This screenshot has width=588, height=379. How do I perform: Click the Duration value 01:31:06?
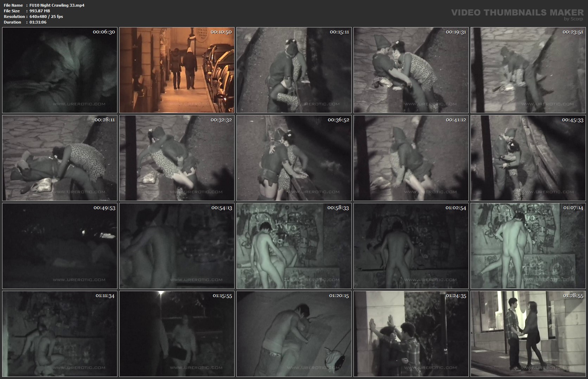38,22
